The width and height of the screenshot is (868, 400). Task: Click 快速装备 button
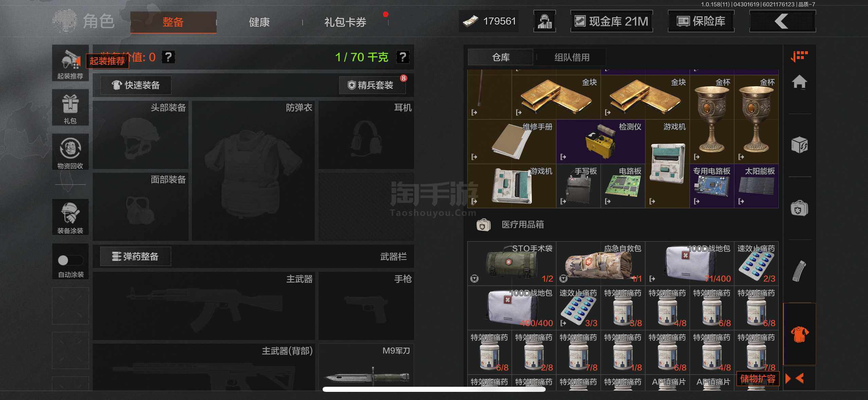(136, 85)
